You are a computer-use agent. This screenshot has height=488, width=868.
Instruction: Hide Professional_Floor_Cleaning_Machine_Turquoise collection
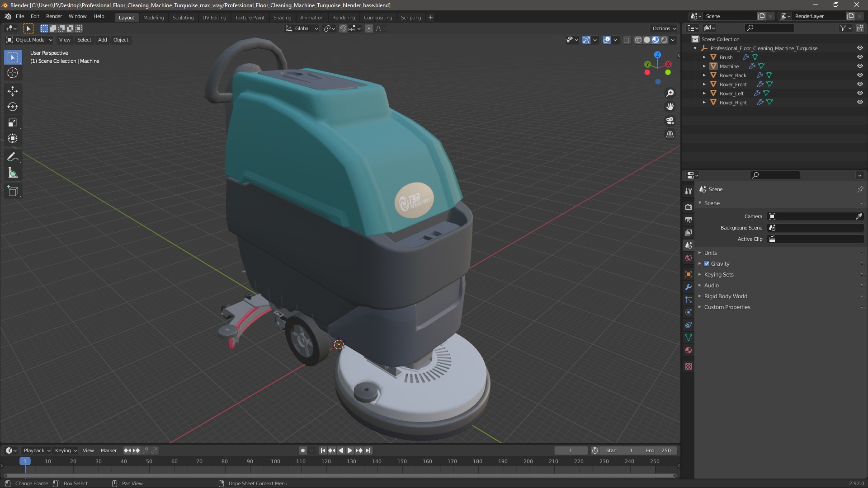[860, 48]
